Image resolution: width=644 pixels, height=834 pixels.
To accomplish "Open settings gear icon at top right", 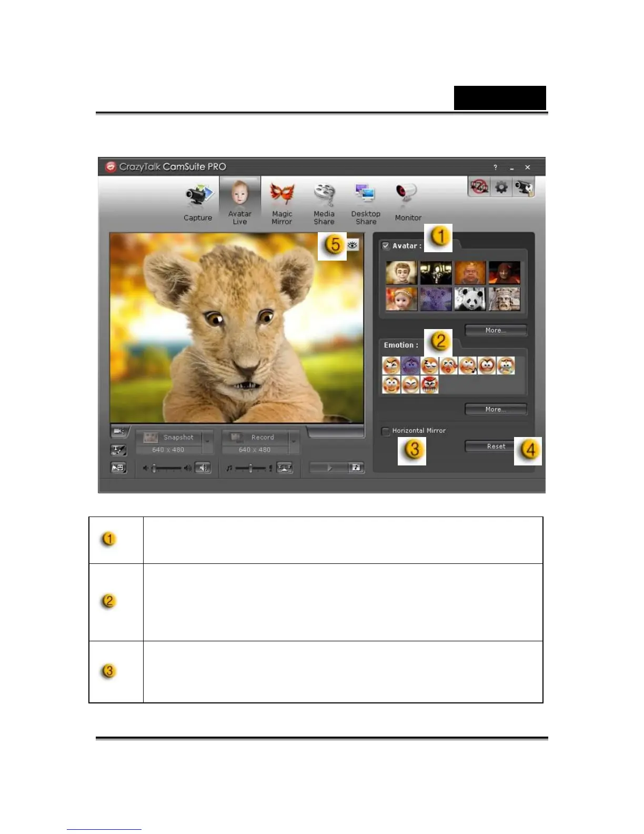I will coord(501,187).
